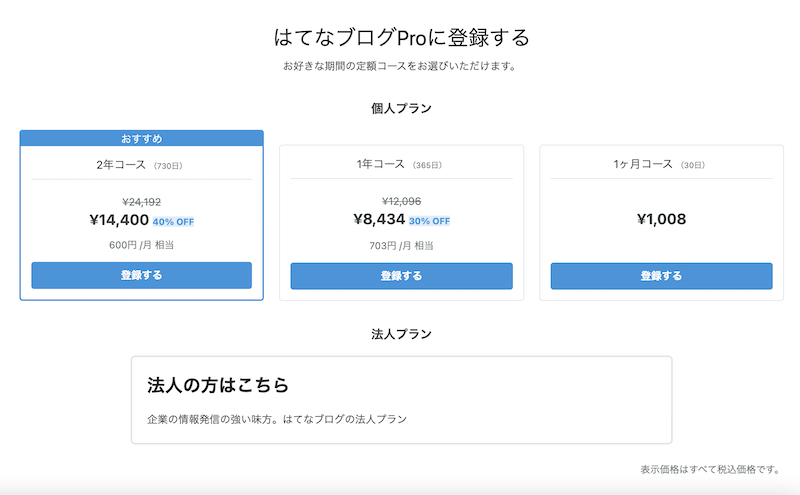800x495 pixels.
Task: Click 登録する for the 1年コース plan
Action: click(401, 276)
